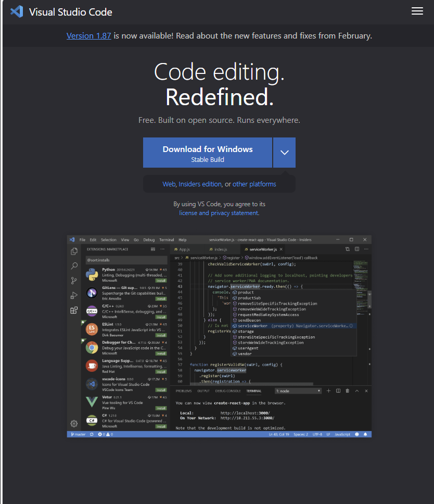The image size is (434, 504).
Task: Open the Web version link
Action: pos(169,184)
